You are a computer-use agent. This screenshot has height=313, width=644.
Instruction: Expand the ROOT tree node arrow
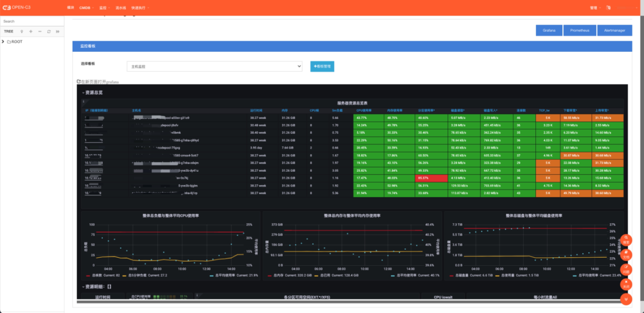(3, 42)
